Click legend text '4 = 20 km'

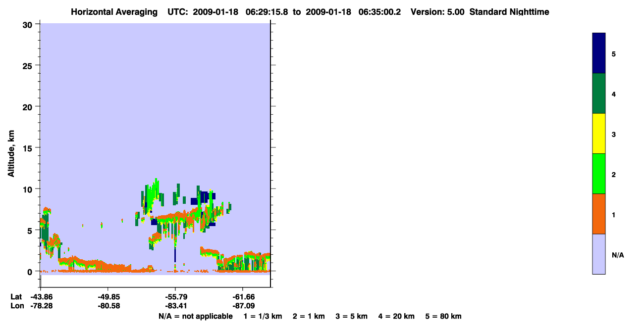pos(396,316)
